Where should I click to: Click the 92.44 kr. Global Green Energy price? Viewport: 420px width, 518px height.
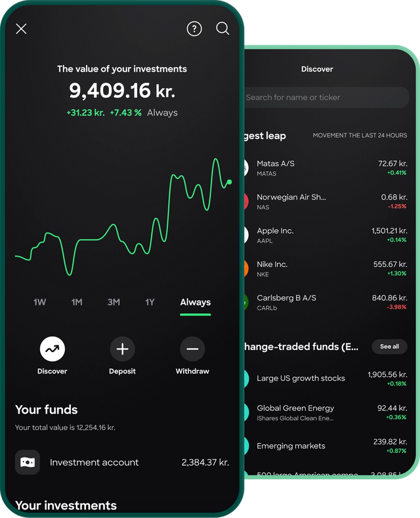coord(392,408)
